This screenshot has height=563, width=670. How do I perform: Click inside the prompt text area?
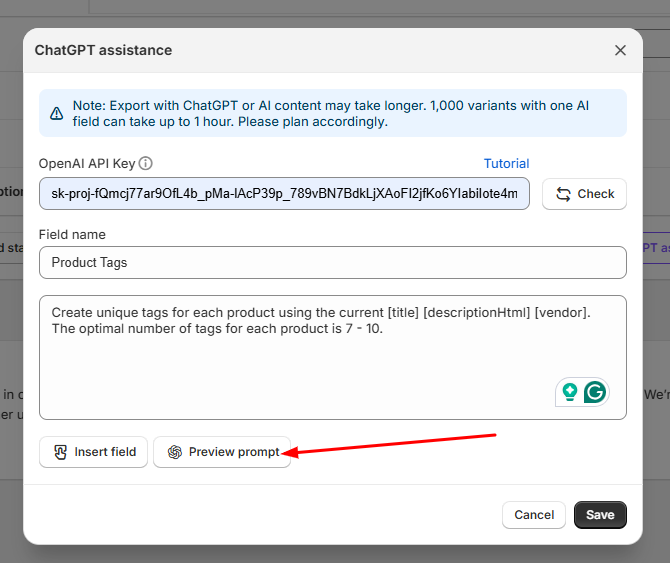pos(332,357)
